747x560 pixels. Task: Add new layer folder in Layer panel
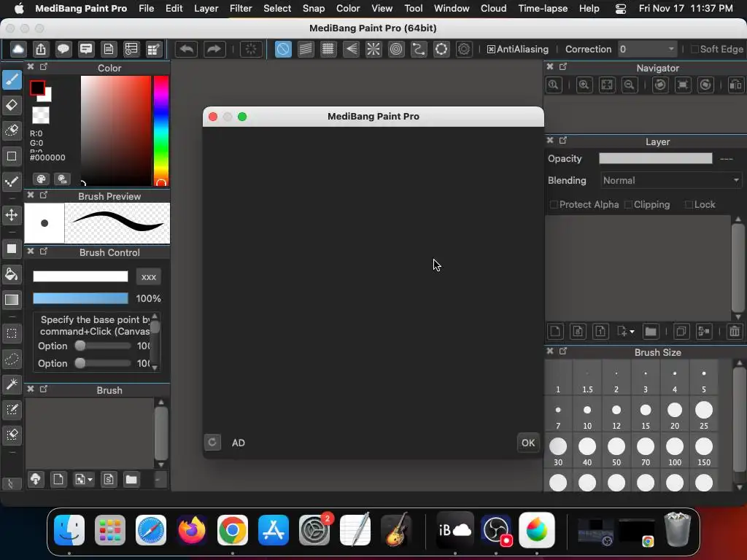point(651,332)
